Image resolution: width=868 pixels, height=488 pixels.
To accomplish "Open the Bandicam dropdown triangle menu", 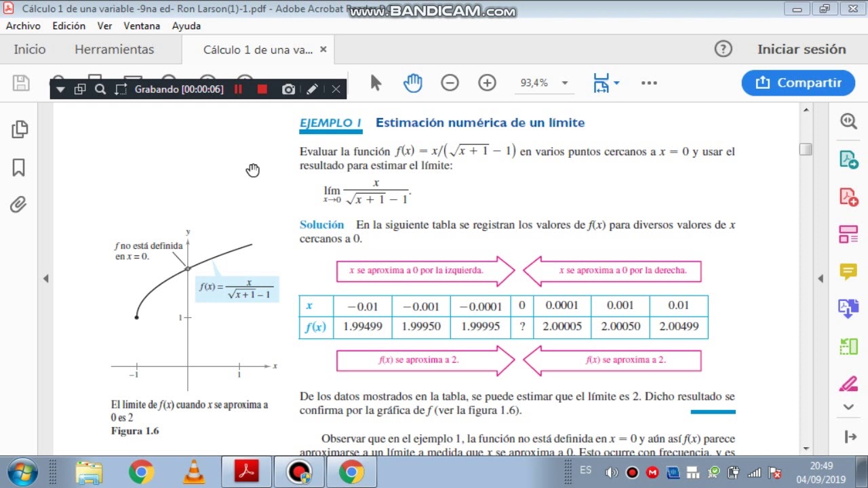I will (x=60, y=89).
